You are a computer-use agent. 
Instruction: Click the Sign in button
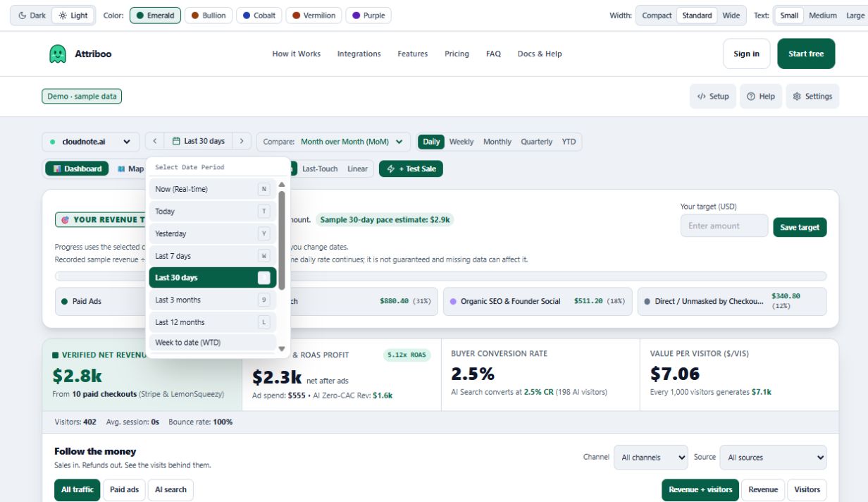tap(747, 54)
